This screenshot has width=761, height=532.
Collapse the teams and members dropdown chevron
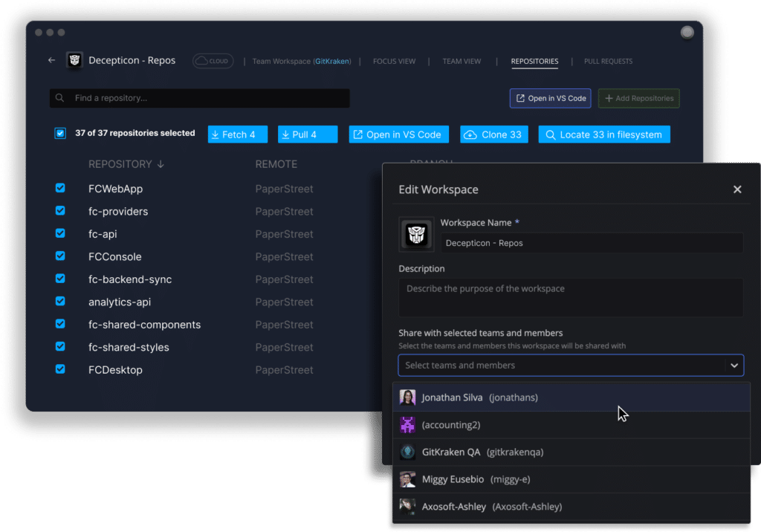734,366
